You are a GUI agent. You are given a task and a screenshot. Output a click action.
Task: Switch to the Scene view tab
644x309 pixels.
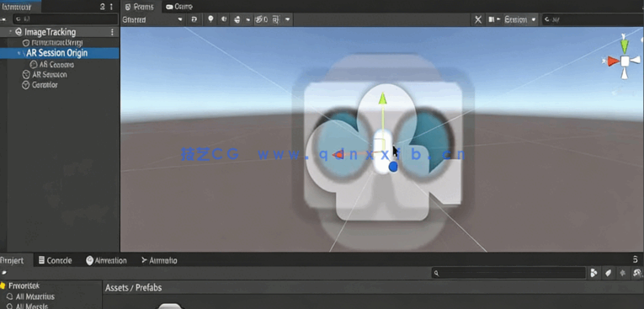139,7
